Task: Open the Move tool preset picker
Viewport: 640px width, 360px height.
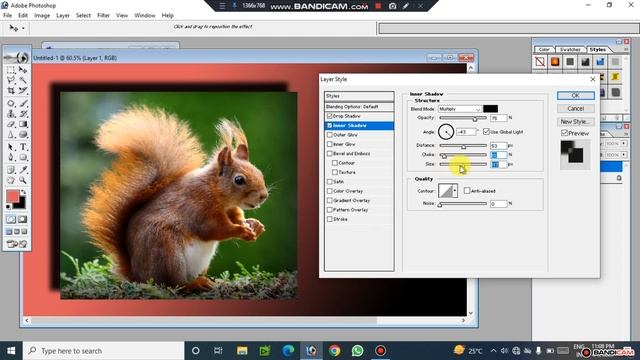Action: [x=23, y=28]
